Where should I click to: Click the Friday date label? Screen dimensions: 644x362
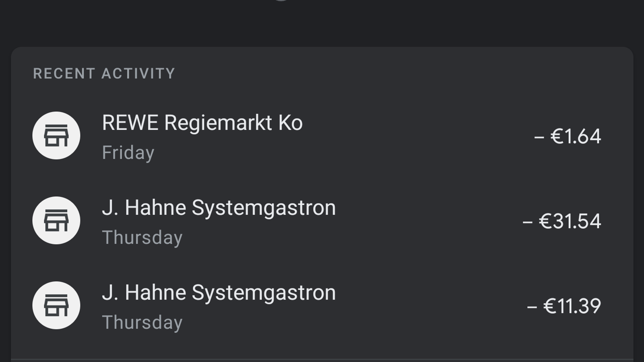coord(128,153)
